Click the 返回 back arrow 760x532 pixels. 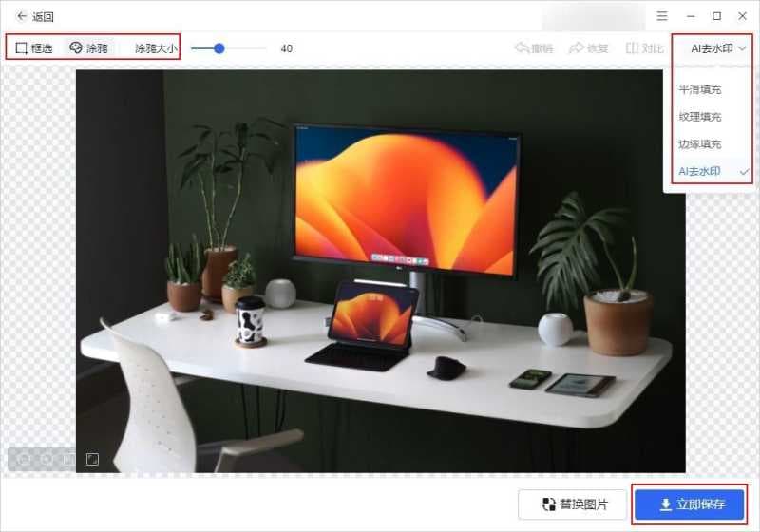[x=23, y=16]
